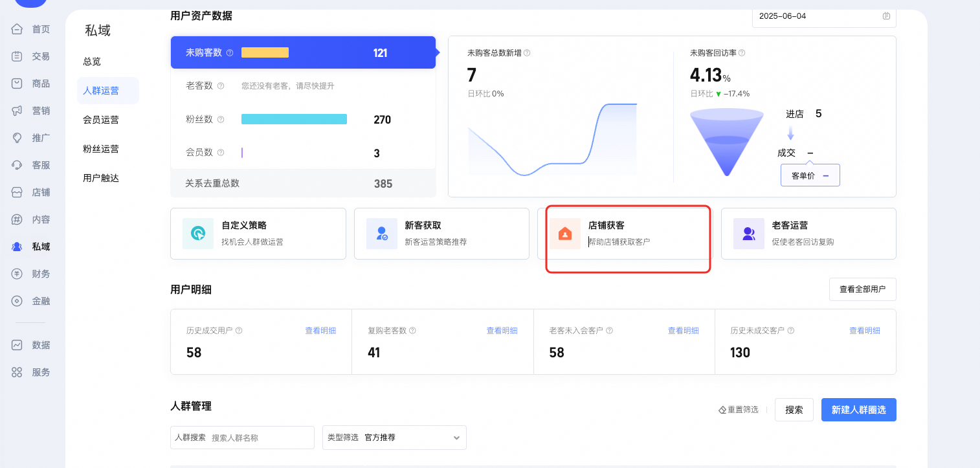Image resolution: width=980 pixels, height=468 pixels.
Task: Click help icon beside 会员数
Action: pyautogui.click(x=221, y=153)
